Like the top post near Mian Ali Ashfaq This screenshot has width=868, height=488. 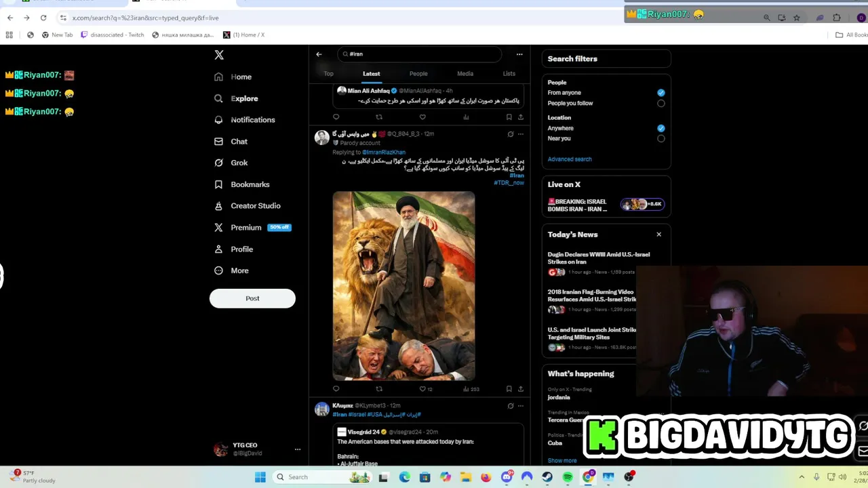coord(422,117)
